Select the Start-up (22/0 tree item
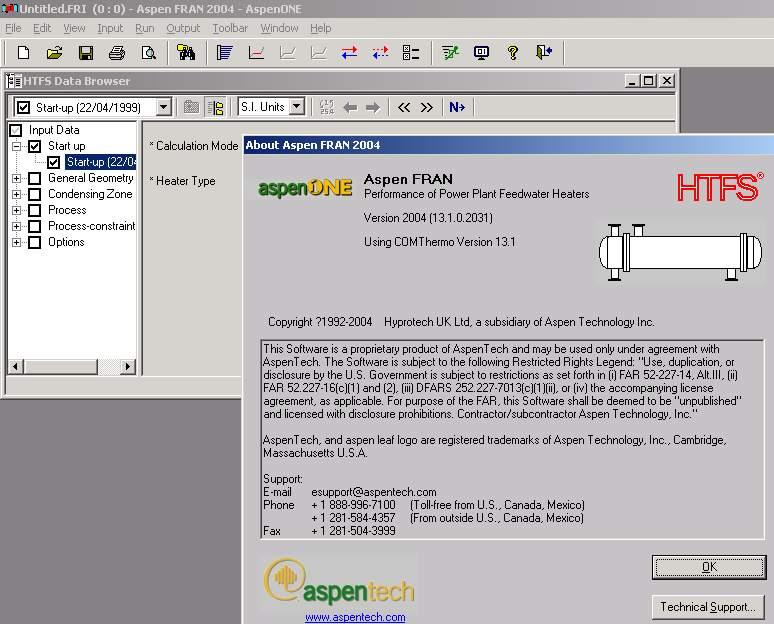The image size is (774, 624). pyautogui.click(x=101, y=162)
